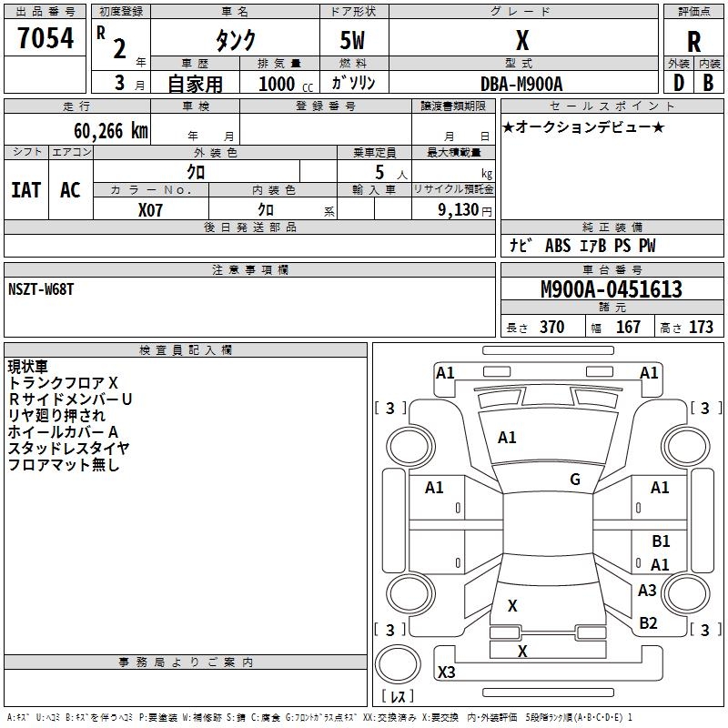Click the overall grade R cell
Screen dimensions: 728x728
click(x=693, y=37)
